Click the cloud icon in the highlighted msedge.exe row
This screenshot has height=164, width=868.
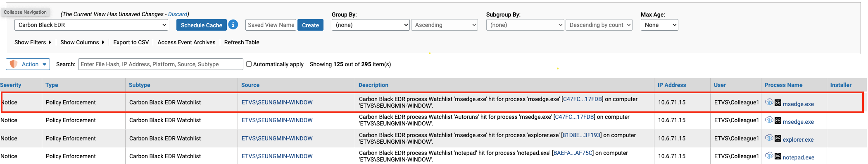pos(769,102)
